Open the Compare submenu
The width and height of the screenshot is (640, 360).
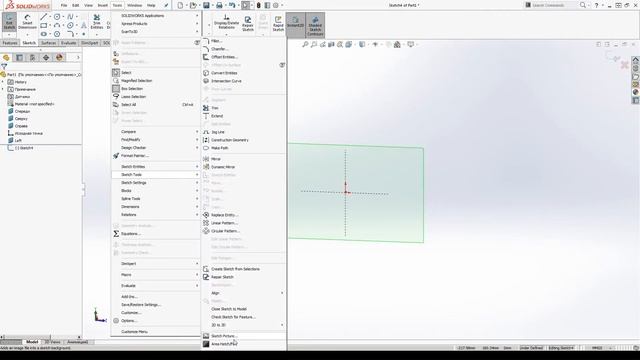pos(156,132)
